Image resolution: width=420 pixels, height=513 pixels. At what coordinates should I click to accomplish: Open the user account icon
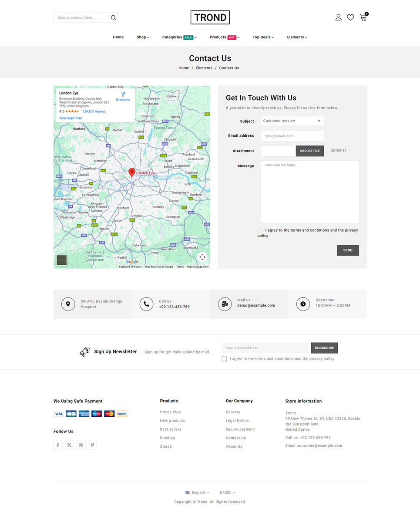tap(338, 17)
